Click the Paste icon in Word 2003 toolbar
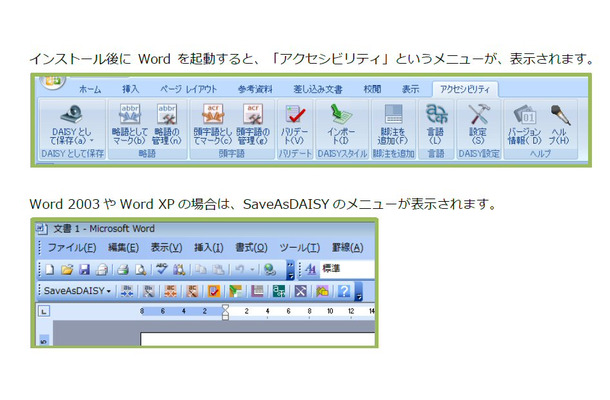Viewport: 610px width, 400px height. (x=218, y=269)
